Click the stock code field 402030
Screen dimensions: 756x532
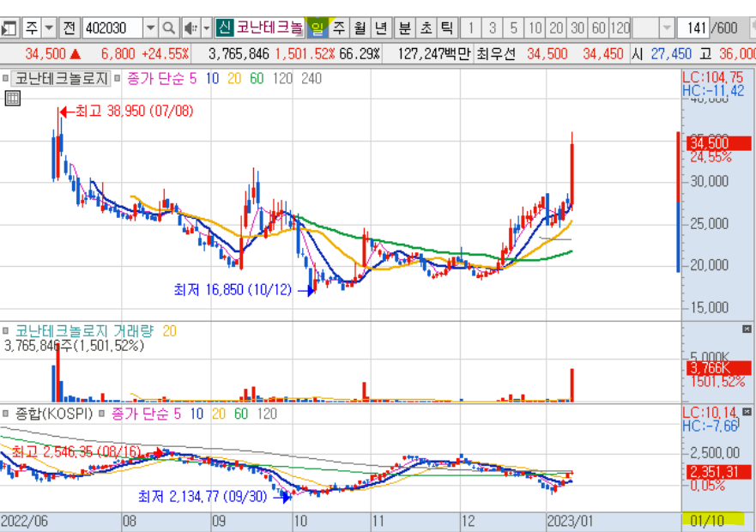(112, 28)
